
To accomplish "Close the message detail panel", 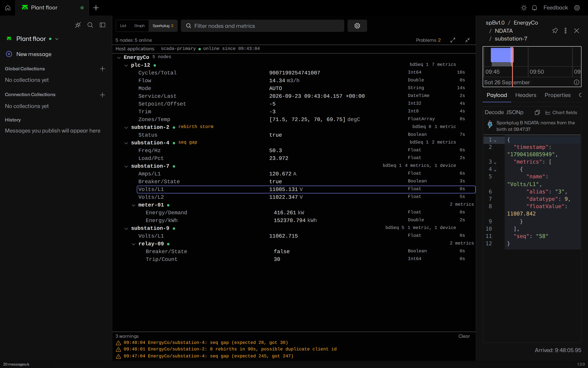I will pyautogui.click(x=576, y=31).
